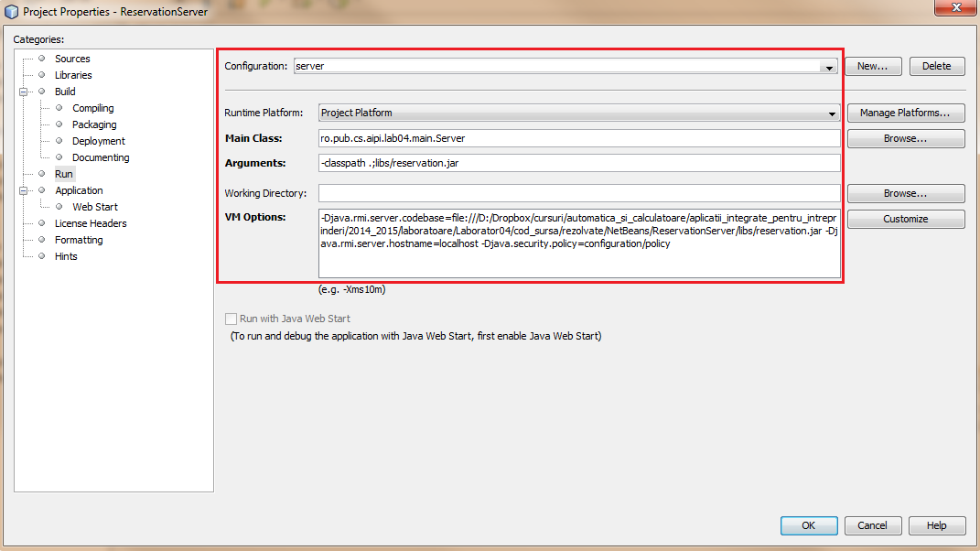Click the Cancel button
Screen dimensions: 980x551
873,526
